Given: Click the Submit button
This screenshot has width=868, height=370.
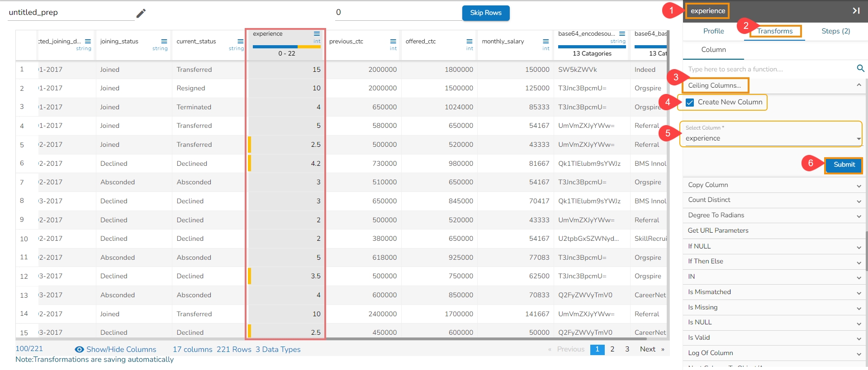Looking at the screenshot, I should pyautogui.click(x=844, y=165).
